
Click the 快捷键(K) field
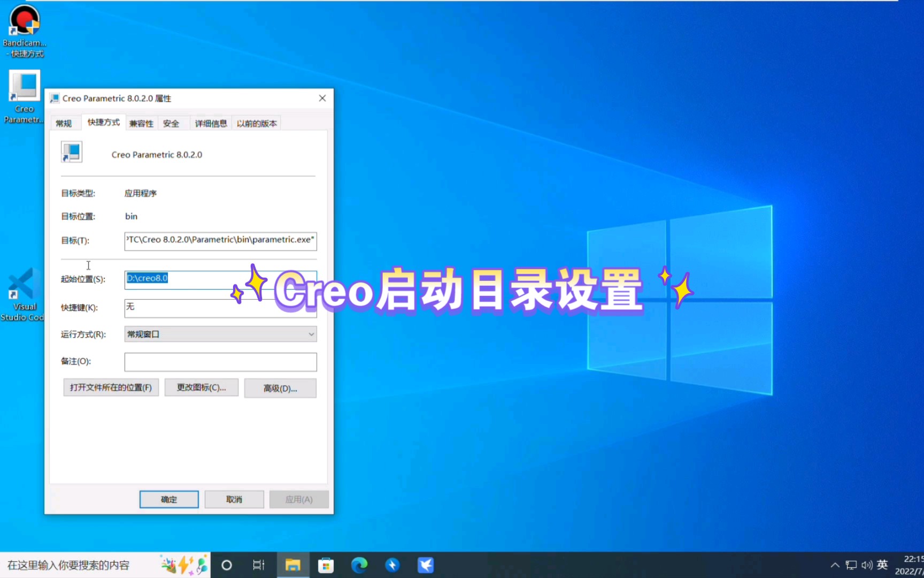click(220, 308)
